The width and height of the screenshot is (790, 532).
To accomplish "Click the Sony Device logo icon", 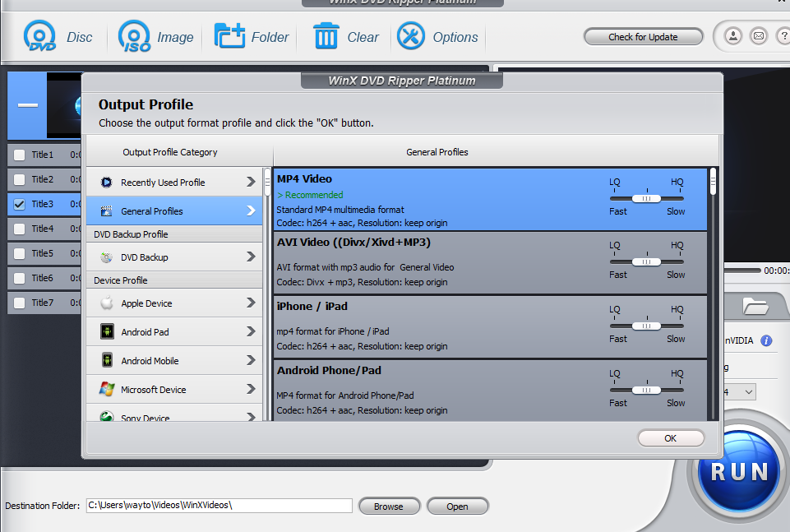I will coord(106,416).
